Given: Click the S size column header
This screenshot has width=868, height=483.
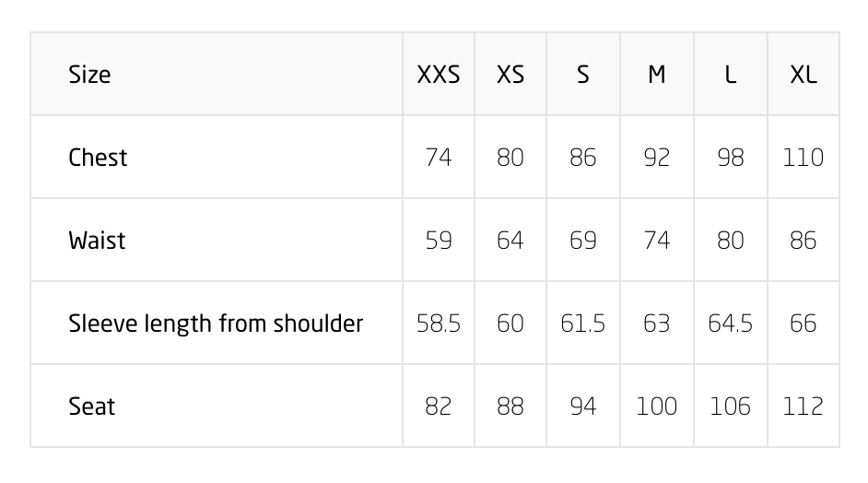Looking at the screenshot, I should tap(583, 75).
